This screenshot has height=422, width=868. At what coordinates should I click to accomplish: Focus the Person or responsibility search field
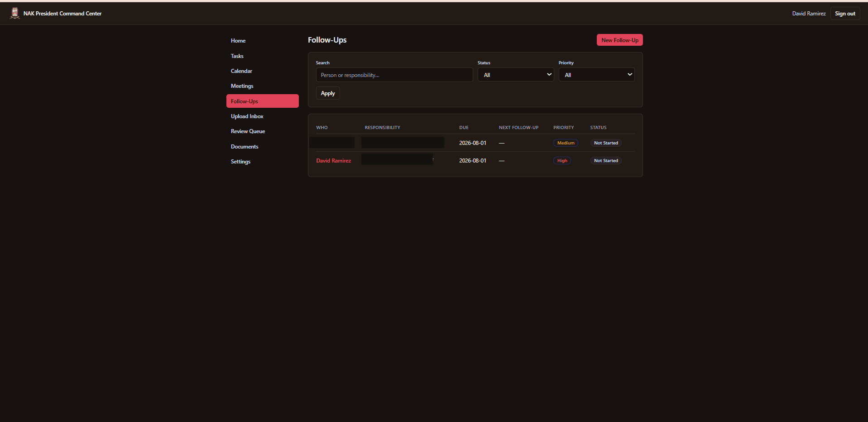pos(394,75)
